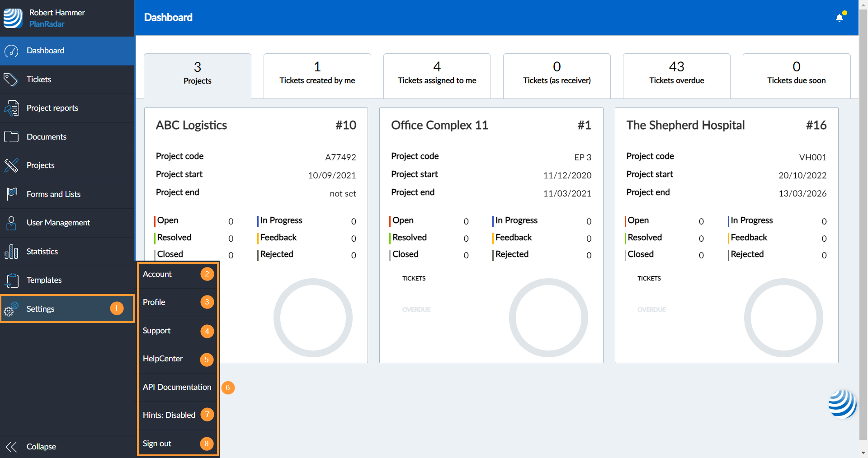Viewport: 868px width, 458px height.
Task: Click the PlanRadar chat widget icon
Action: coord(842,404)
